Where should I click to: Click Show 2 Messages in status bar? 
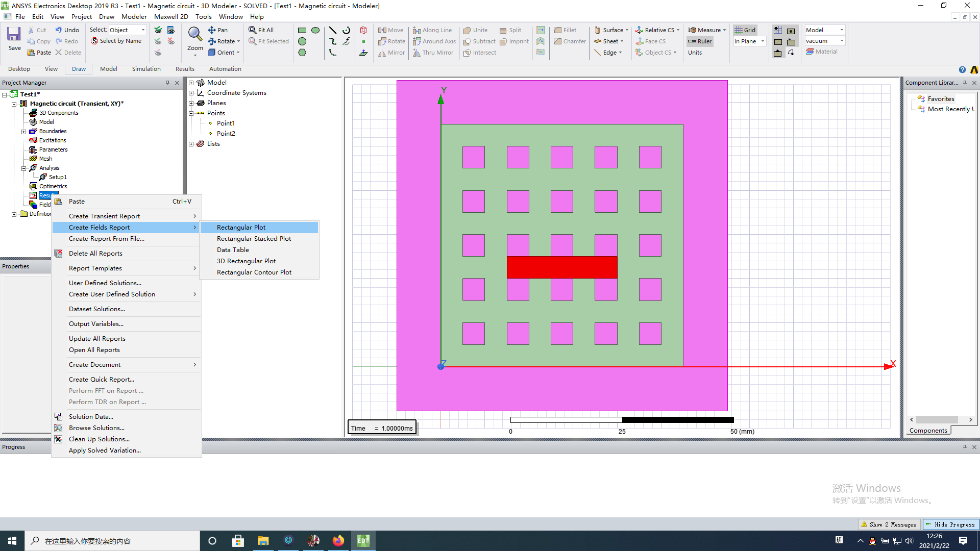[889, 524]
